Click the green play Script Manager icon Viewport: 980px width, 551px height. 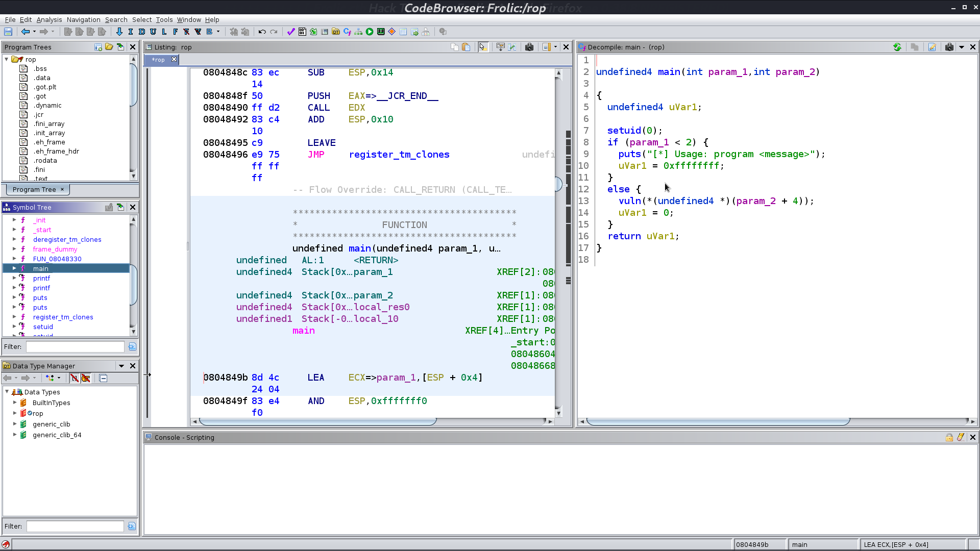tap(370, 32)
